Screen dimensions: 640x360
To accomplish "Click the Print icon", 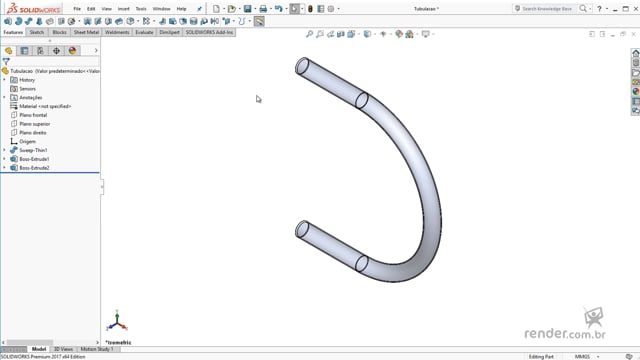I will click(263, 9).
